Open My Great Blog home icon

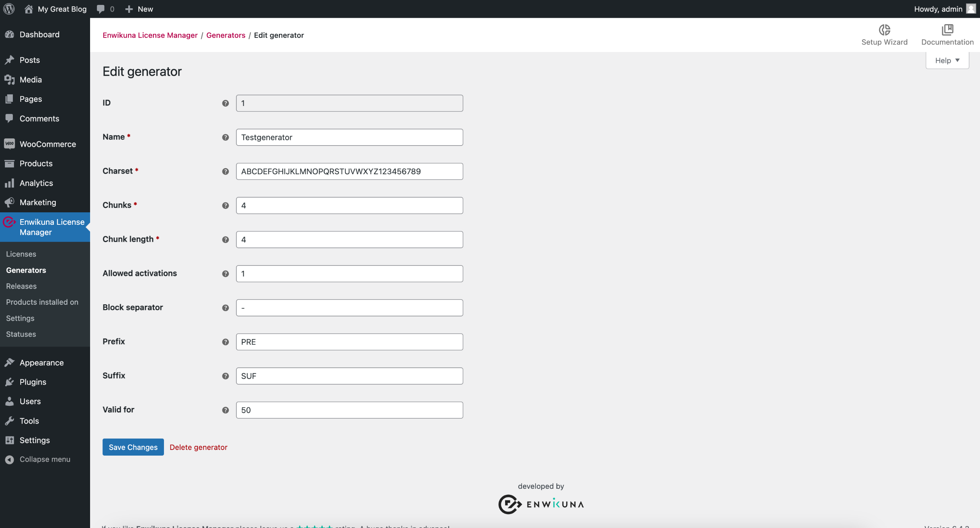point(29,9)
